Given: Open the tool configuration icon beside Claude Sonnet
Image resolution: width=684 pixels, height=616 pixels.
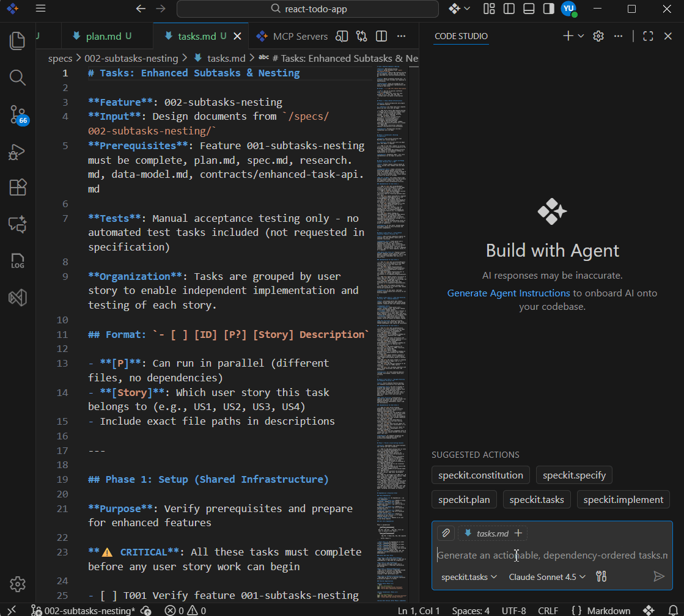Looking at the screenshot, I should pyautogui.click(x=601, y=576).
